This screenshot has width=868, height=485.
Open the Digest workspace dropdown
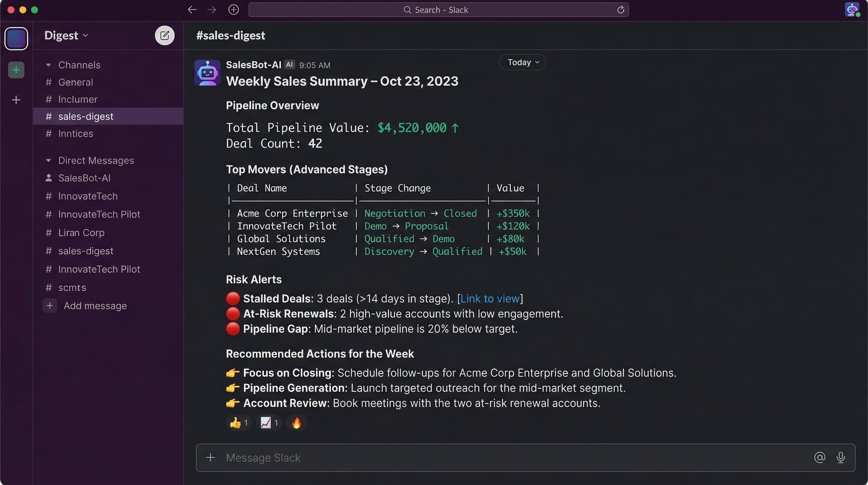[x=66, y=35]
